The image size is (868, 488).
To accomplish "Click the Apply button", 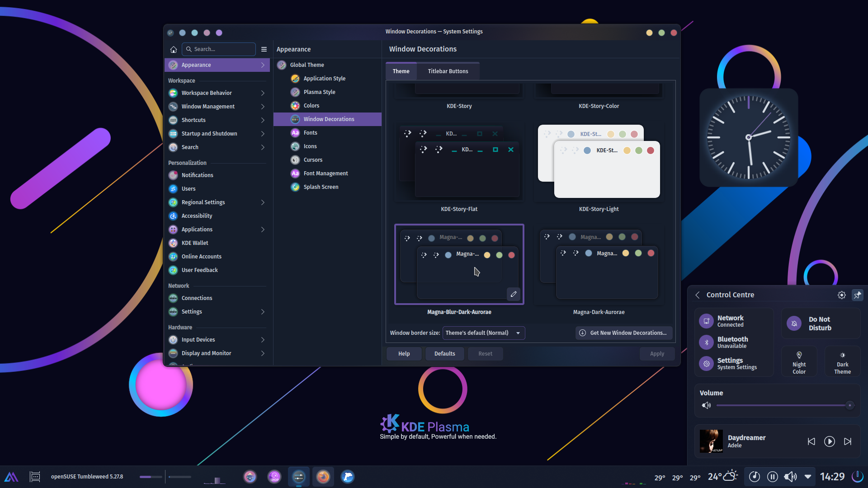I will (x=657, y=354).
